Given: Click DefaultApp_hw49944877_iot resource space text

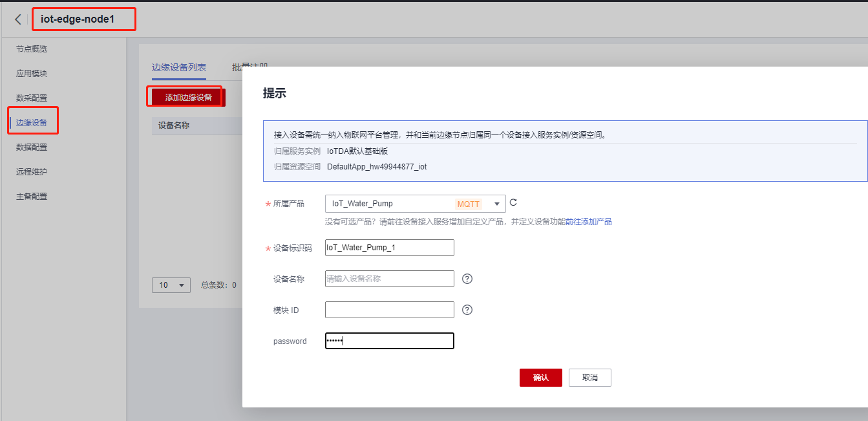Looking at the screenshot, I should coord(377,167).
